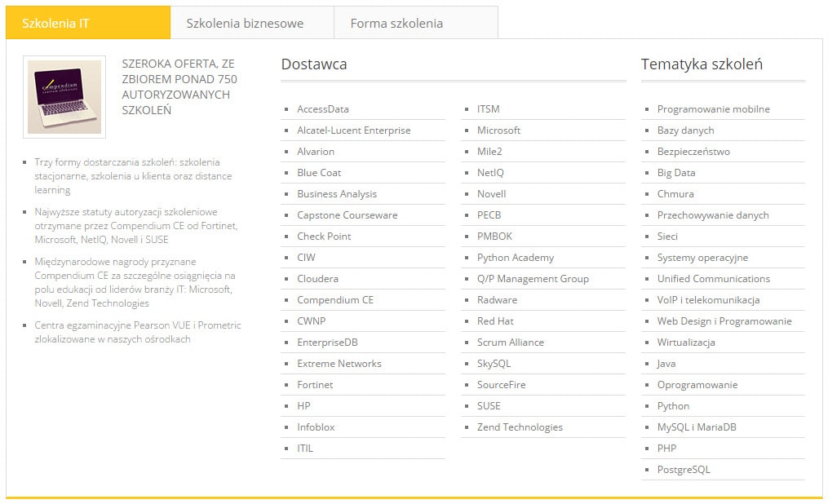Select the Bezpieczeństwo training topic

pos(693,152)
